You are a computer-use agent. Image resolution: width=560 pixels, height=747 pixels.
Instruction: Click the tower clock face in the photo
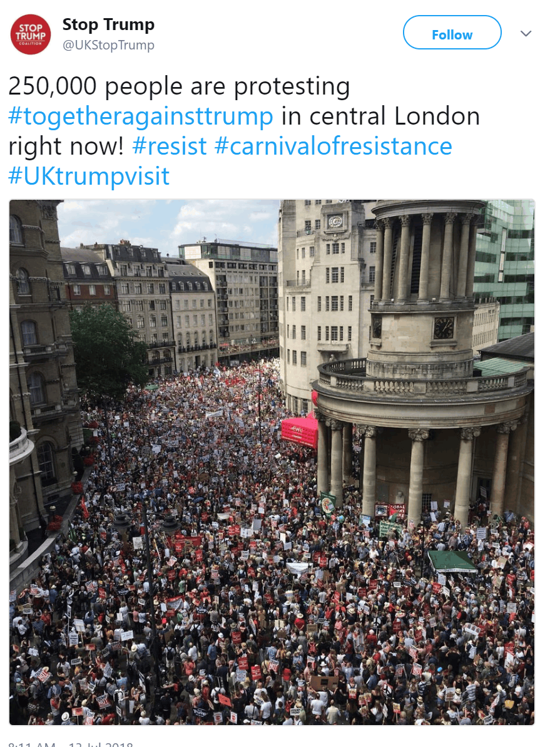tap(444, 328)
